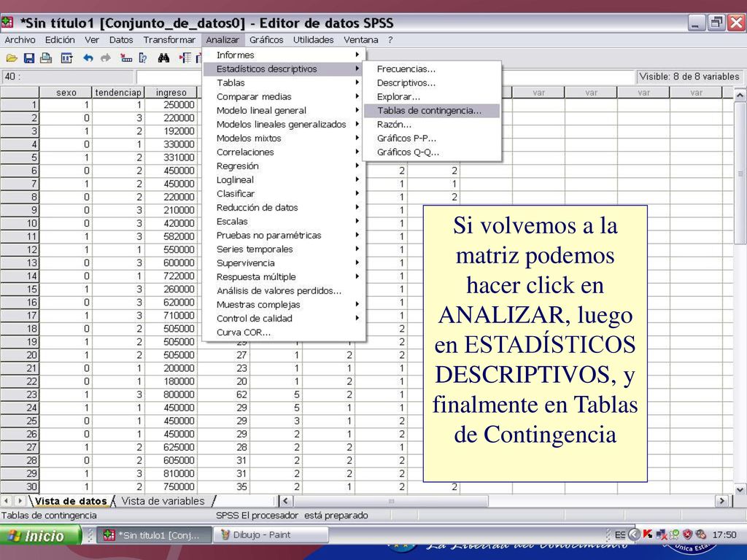Click the grey Redo arrow icon

tap(105, 58)
